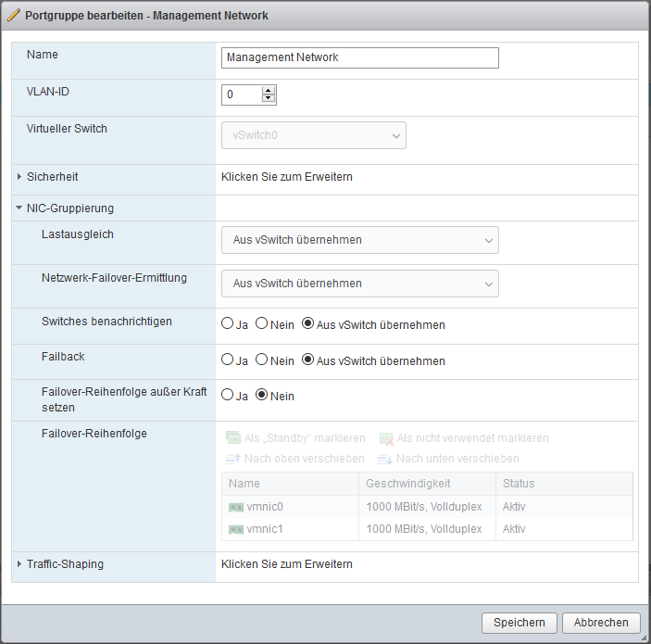Click 'Als Standby markieren' icon
Screen dimensions: 651x644
(233, 438)
